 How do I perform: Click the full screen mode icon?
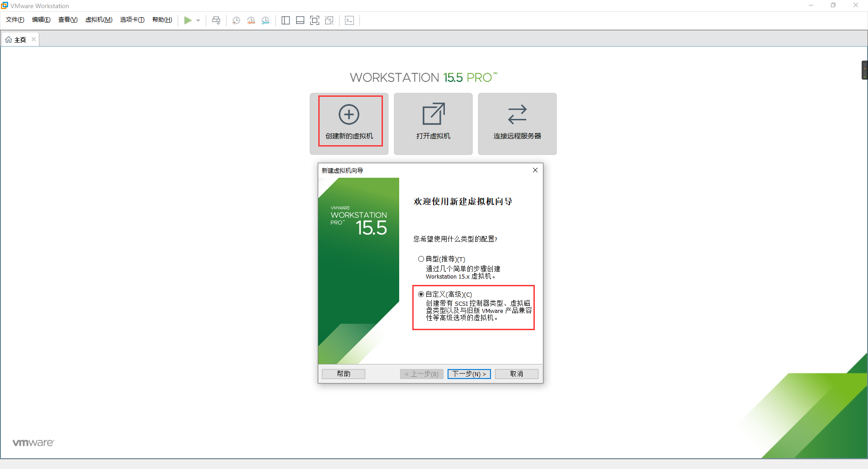tap(315, 20)
